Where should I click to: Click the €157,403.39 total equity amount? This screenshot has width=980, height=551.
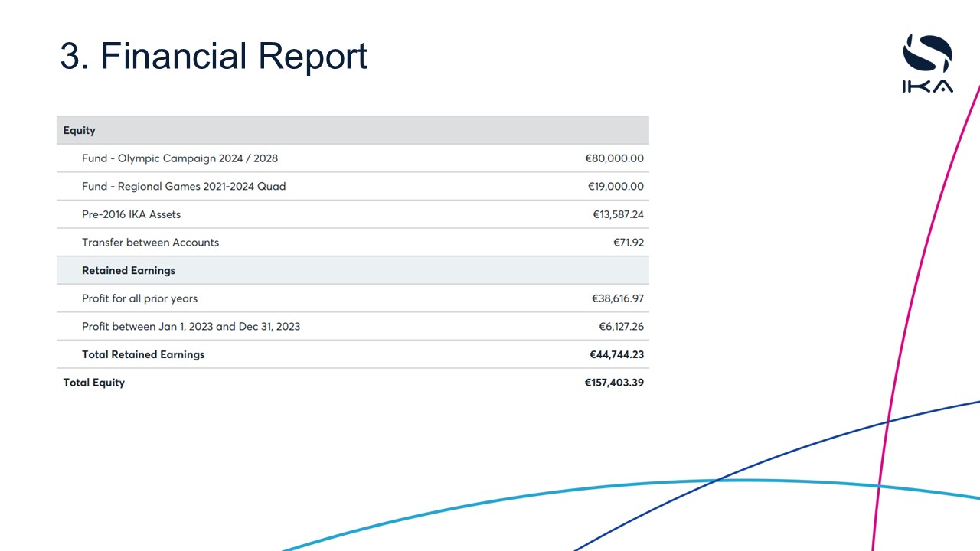(614, 383)
